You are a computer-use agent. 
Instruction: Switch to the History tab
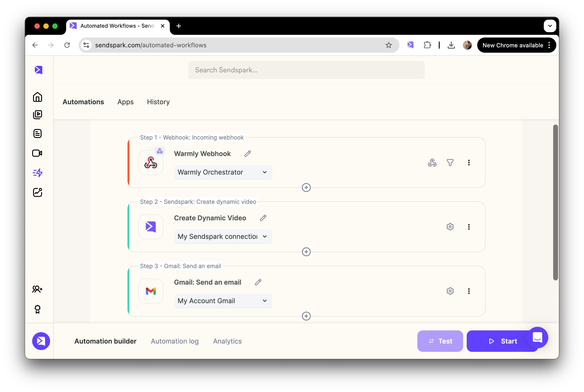point(158,102)
